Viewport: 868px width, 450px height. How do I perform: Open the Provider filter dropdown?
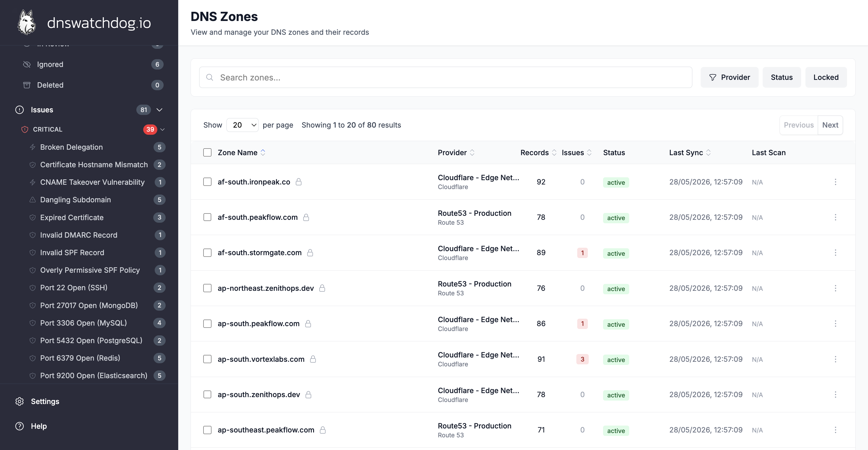730,77
